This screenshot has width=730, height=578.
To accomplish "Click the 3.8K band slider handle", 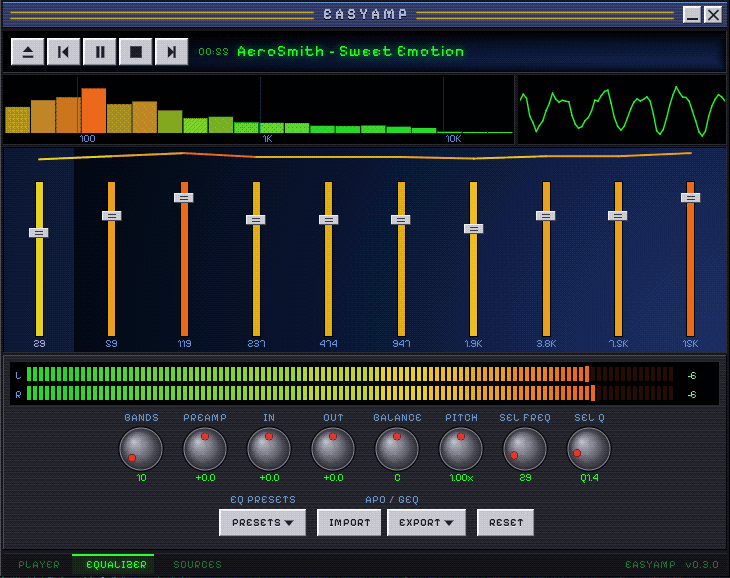I will coord(545,215).
